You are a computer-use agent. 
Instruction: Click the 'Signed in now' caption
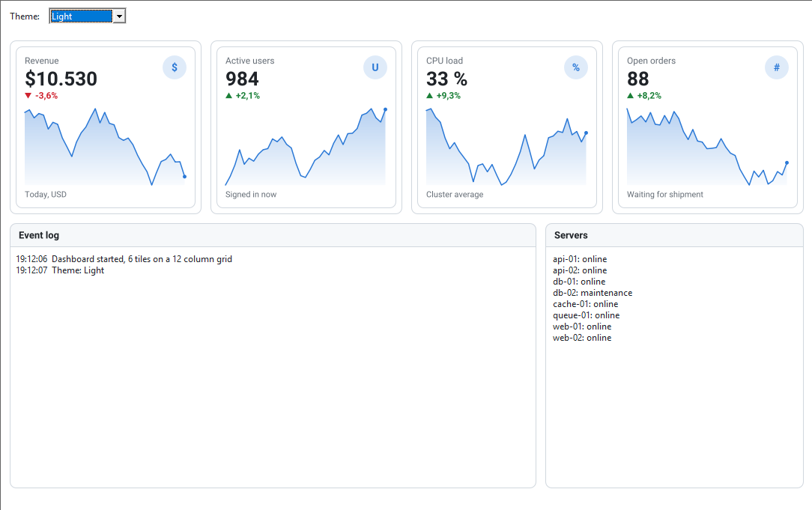click(x=251, y=194)
